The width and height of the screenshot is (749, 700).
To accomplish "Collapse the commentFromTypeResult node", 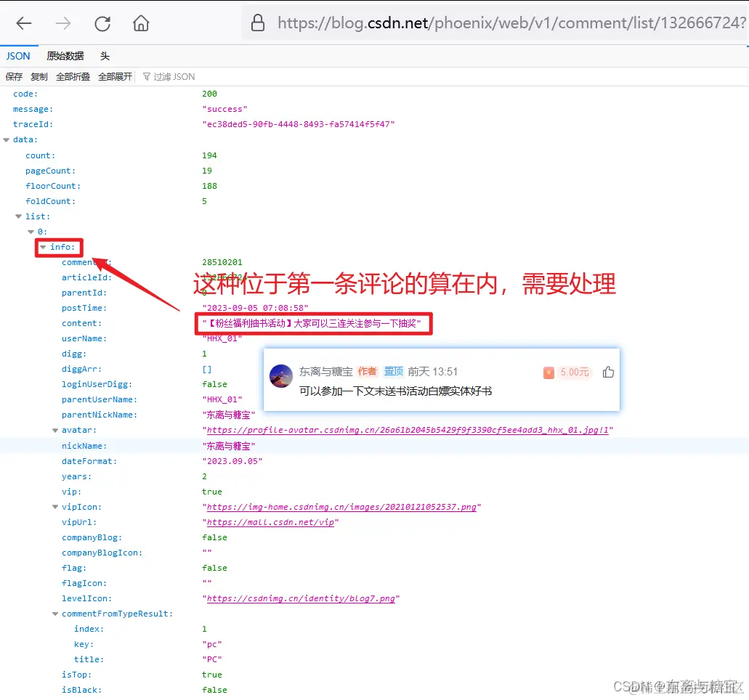I will [56, 614].
